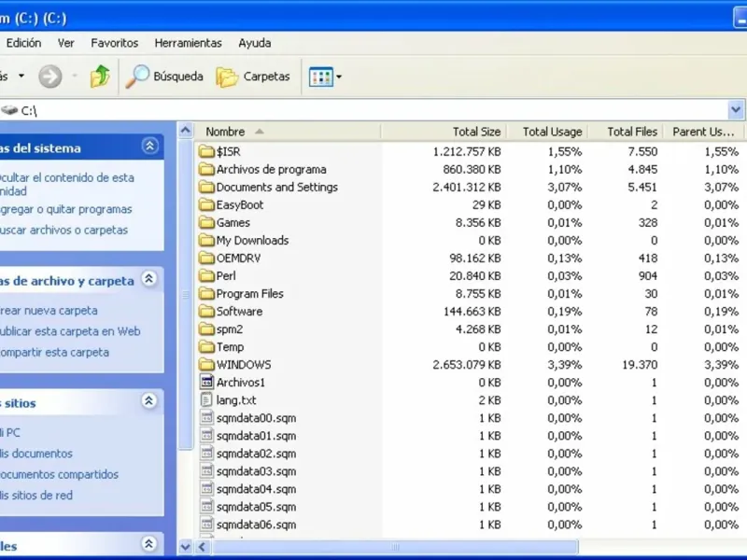Image resolution: width=747 pixels, height=560 pixels.
Task: Click the C:\ address field
Action: point(364,110)
